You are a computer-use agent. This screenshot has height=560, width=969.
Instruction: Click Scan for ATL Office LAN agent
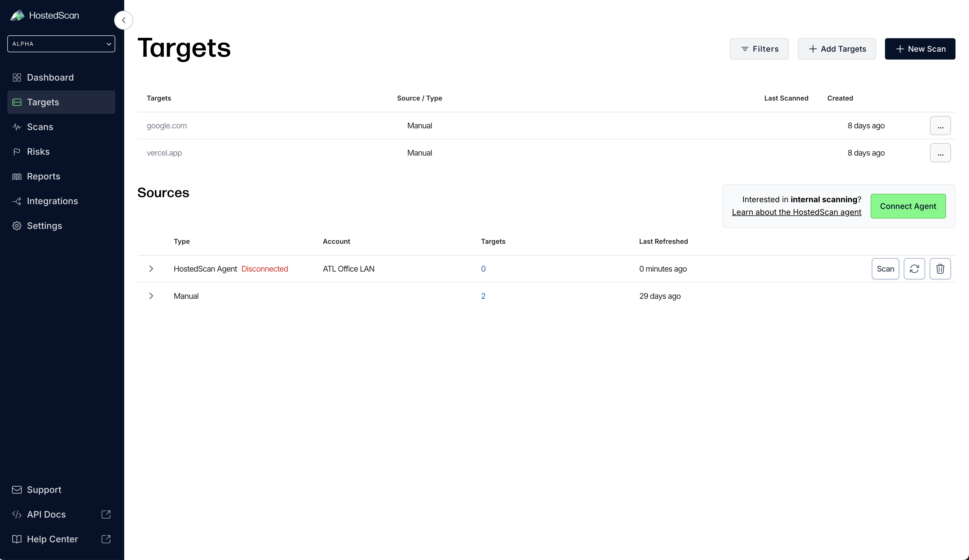886,269
